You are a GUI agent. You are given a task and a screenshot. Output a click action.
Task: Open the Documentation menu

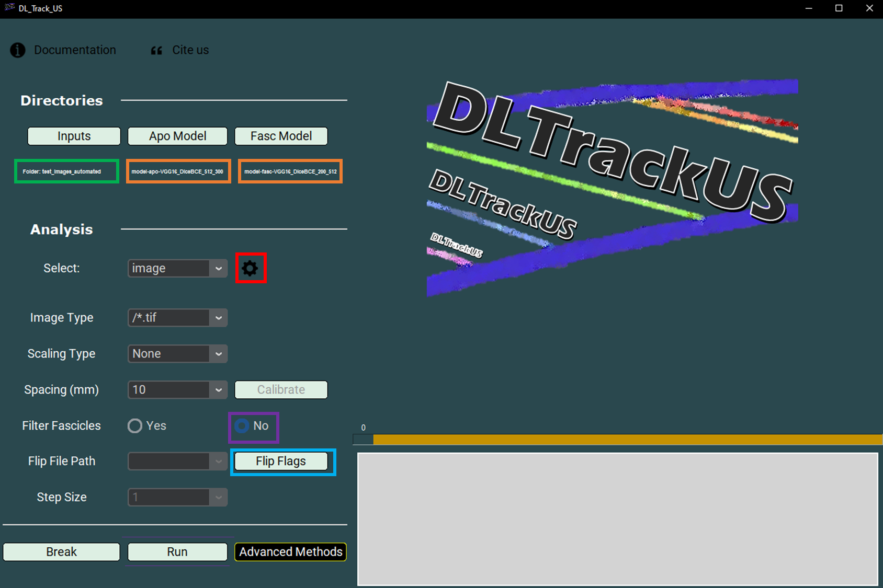(x=75, y=50)
